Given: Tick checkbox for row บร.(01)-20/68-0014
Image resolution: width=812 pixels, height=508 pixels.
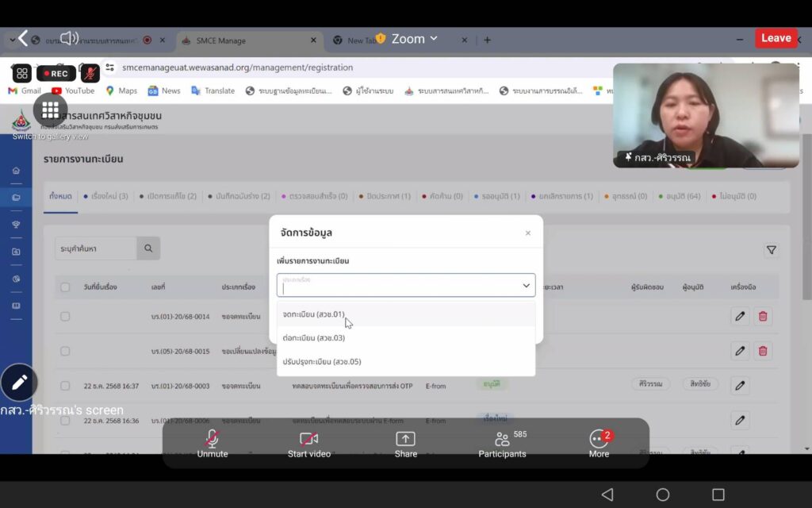Looking at the screenshot, I should click(65, 316).
